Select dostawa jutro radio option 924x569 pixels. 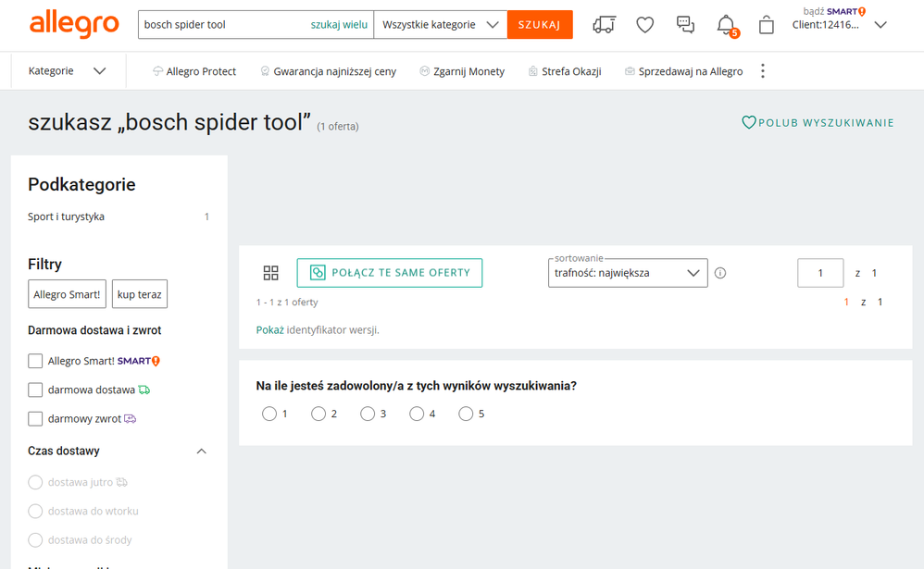35,482
